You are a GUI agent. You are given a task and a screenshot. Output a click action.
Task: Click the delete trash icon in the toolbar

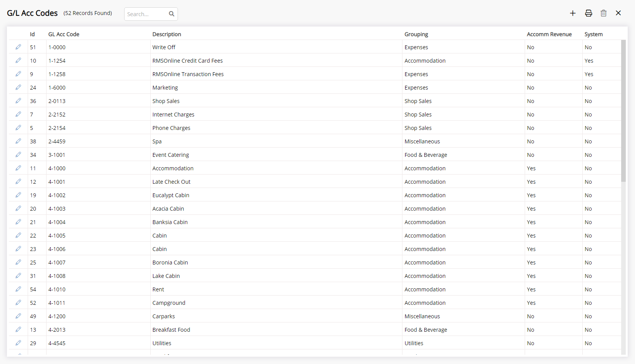[x=603, y=13]
